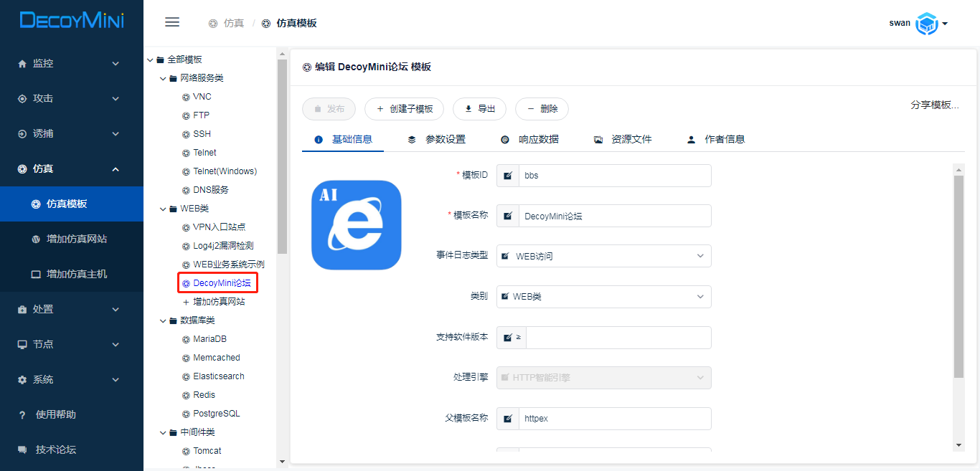Select 增加仿真主机 in the sidebar
980x471 pixels.
click(76, 274)
